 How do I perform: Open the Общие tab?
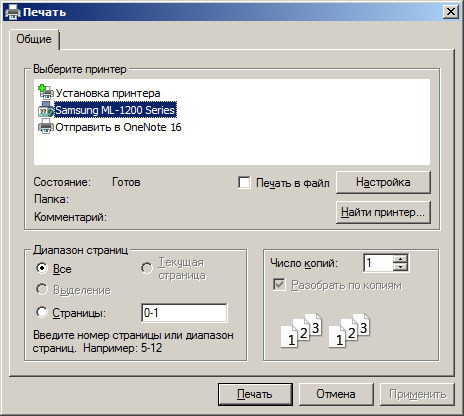pos(34,39)
